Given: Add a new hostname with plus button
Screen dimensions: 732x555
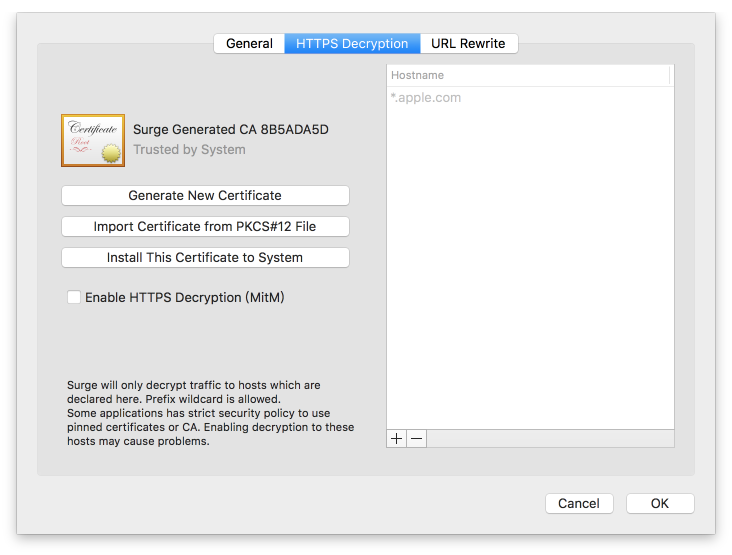Looking at the screenshot, I should (397, 438).
